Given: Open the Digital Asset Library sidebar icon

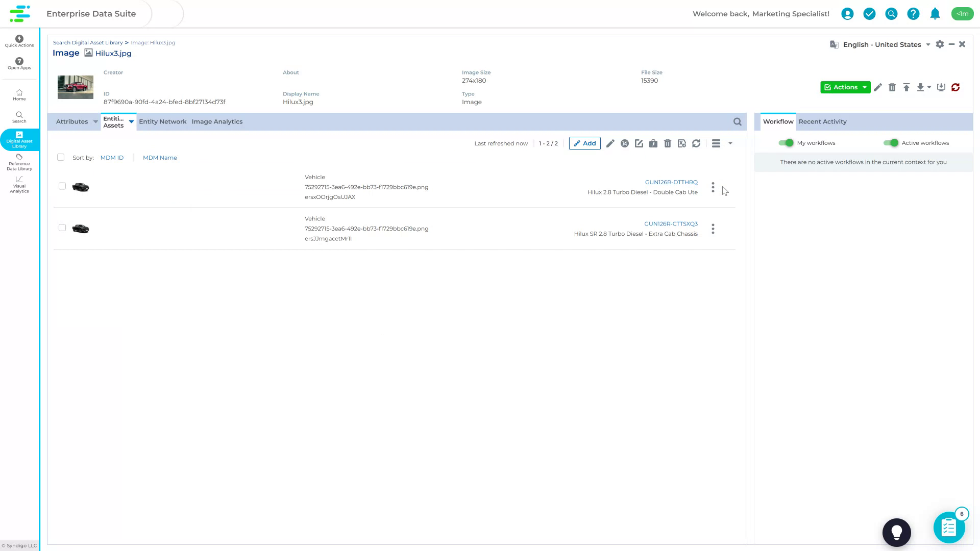Looking at the screenshot, I should coord(19,139).
